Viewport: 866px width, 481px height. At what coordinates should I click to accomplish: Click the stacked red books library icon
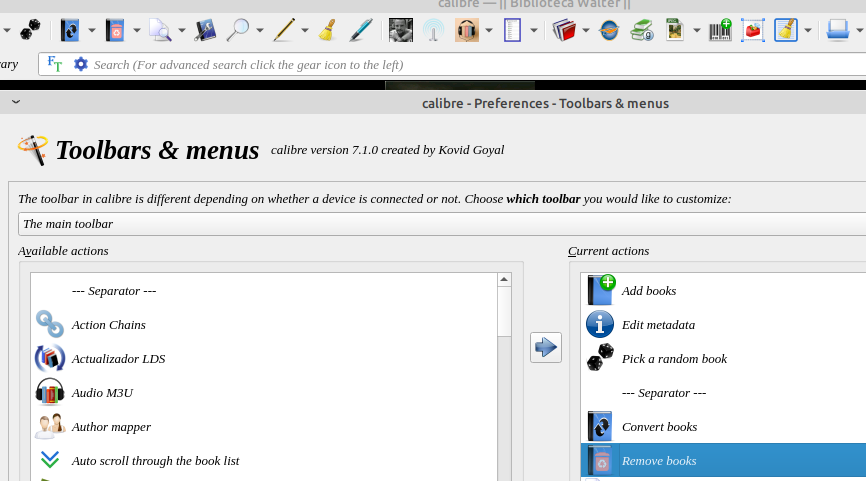pyautogui.click(x=564, y=30)
